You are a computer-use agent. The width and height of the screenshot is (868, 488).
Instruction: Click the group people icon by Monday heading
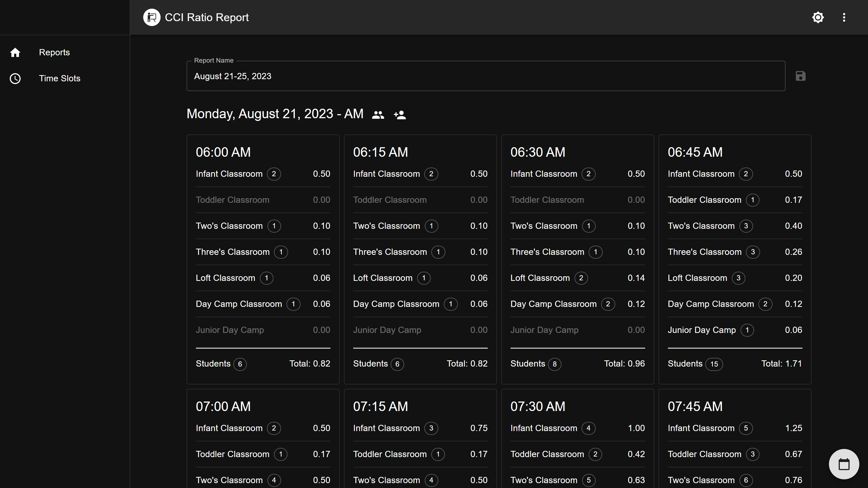[378, 115]
